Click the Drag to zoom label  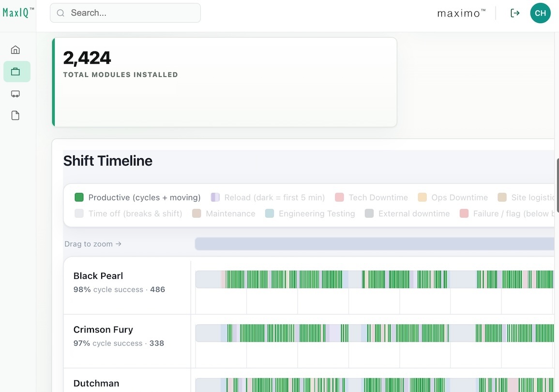click(x=93, y=244)
